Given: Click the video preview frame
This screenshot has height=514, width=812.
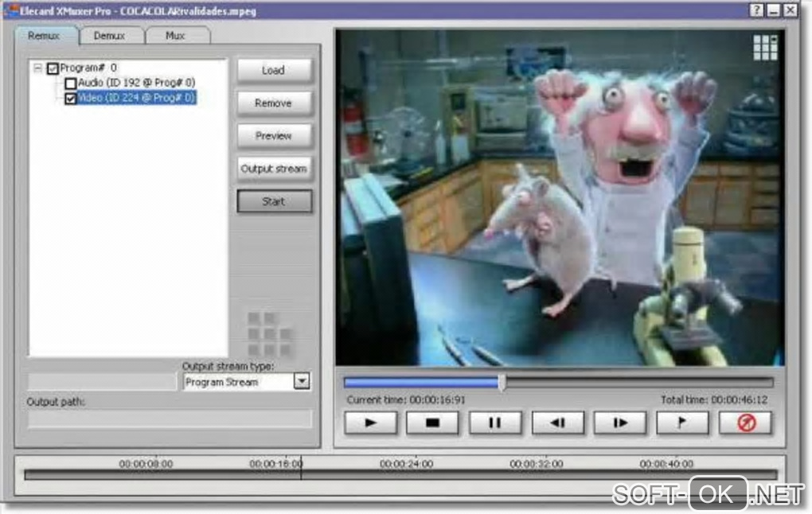Looking at the screenshot, I should [560, 198].
